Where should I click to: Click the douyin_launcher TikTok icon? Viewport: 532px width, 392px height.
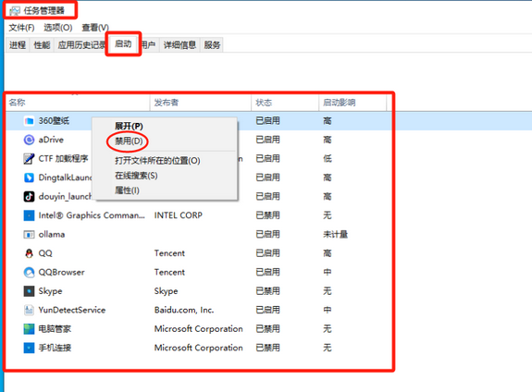point(29,196)
